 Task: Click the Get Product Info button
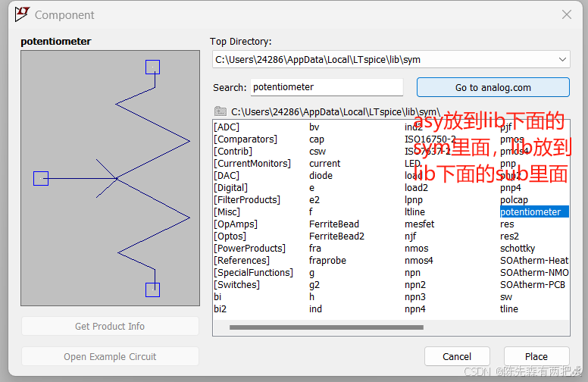click(110, 326)
